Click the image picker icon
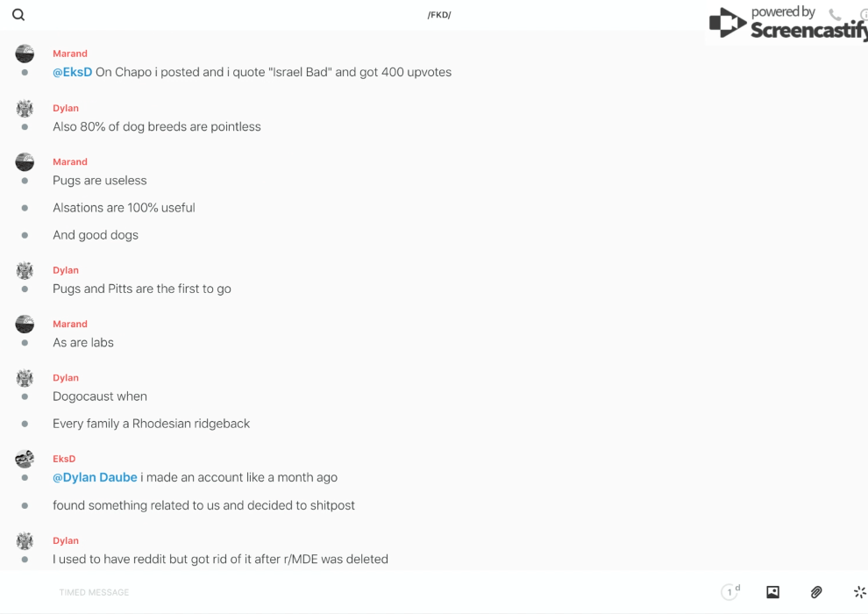 [x=772, y=592]
